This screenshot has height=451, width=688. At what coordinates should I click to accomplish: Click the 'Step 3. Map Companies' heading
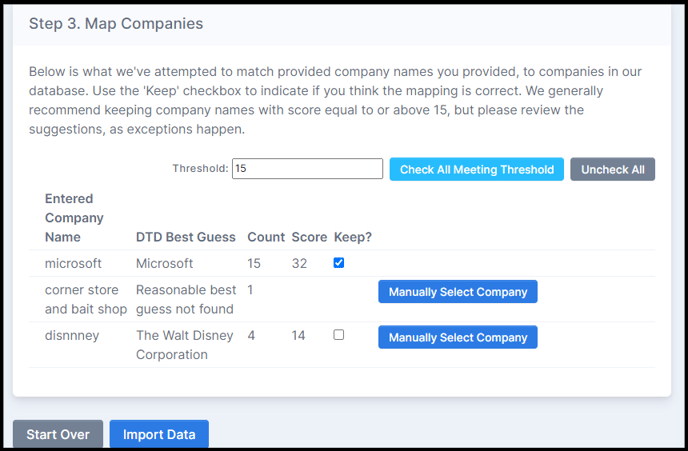[x=115, y=23]
